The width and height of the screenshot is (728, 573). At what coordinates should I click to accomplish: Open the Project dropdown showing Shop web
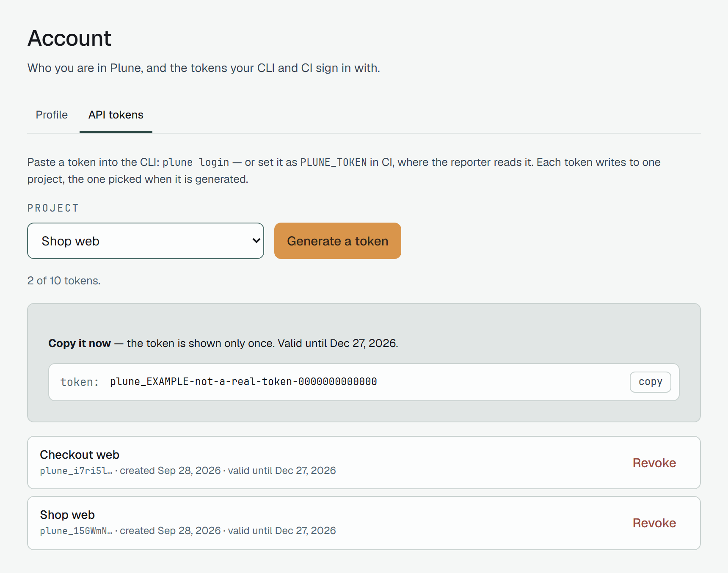coord(146,241)
